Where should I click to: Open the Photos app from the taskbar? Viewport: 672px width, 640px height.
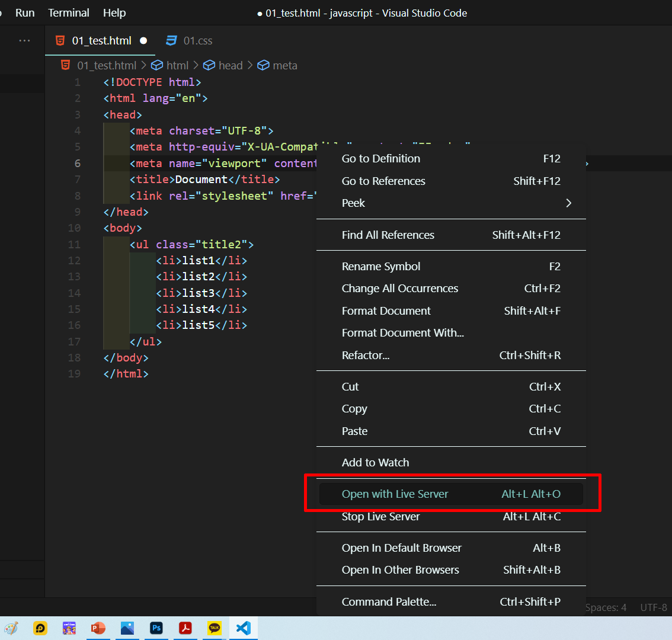click(127, 628)
